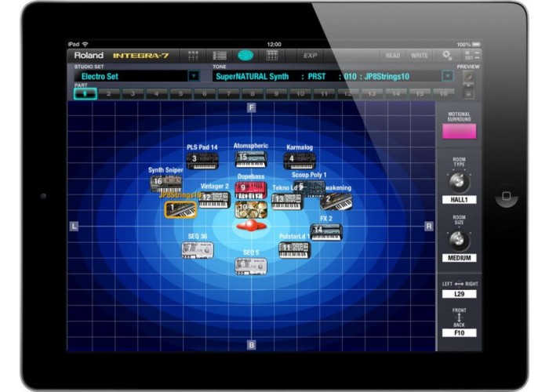This screenshot has height=392, width=549.
Task: Select part 14 FX 2 instrument icon
Action: [326, 232]
